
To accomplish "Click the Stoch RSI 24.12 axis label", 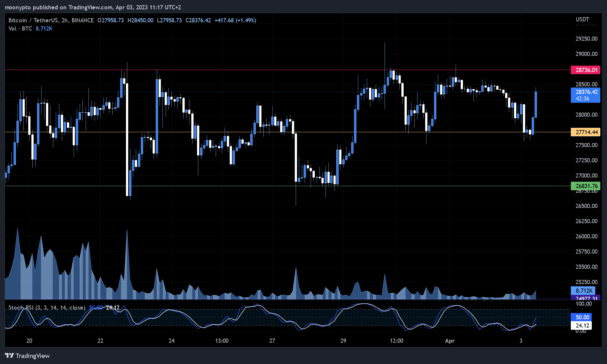I will [581, 326].
